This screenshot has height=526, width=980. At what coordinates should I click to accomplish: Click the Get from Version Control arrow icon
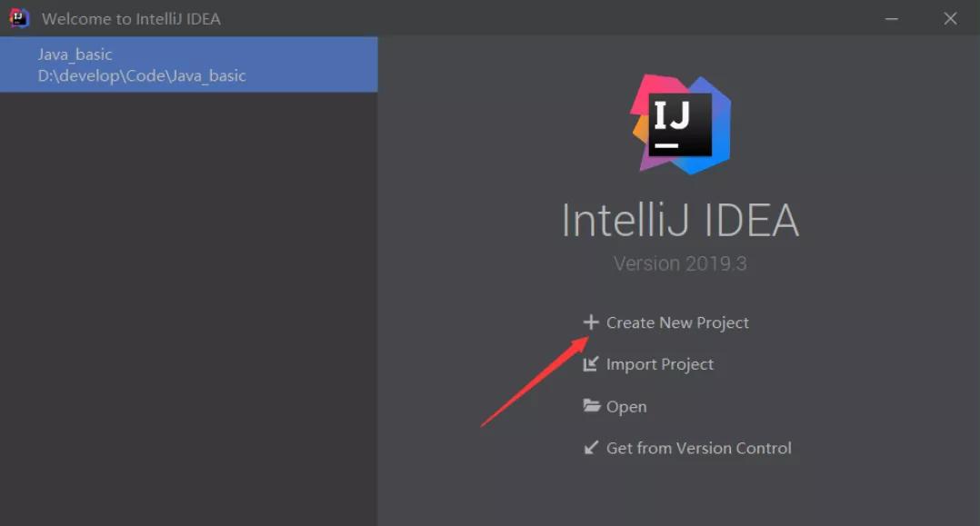click(591, 448)
